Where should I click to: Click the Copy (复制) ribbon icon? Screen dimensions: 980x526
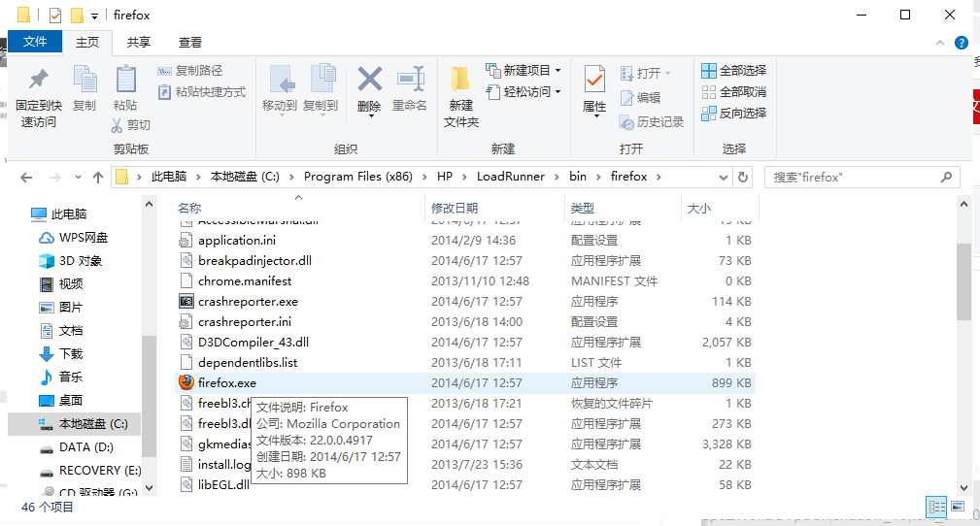click(85, 80)
